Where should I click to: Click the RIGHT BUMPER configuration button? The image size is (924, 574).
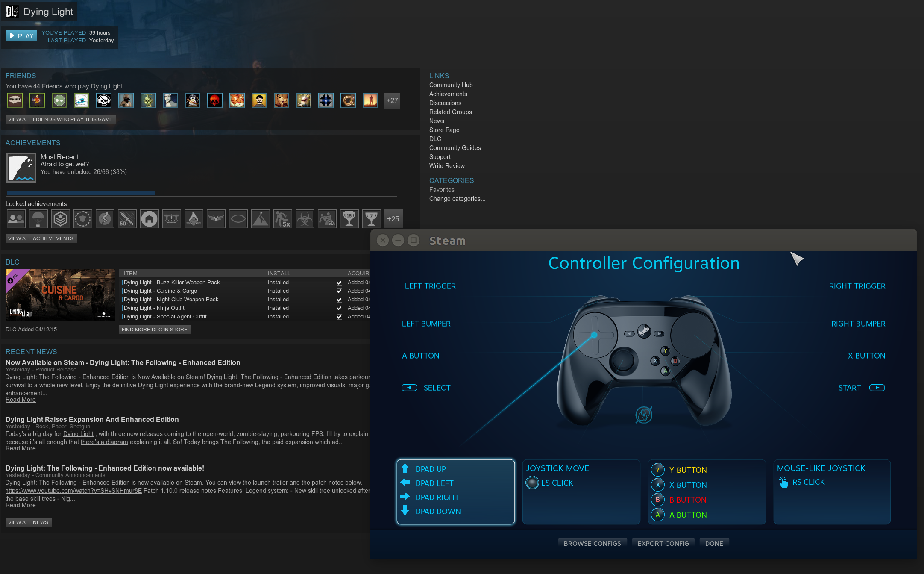pyautogui.click(x=858, y=324)
